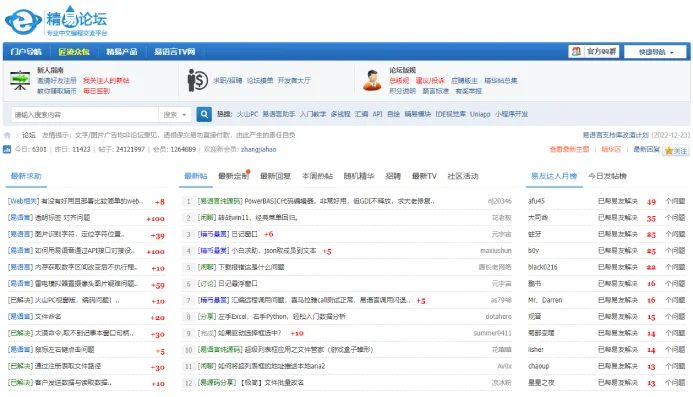This screenshot has width=693, height=397.
Task: Click the 火山PC hot search keyword
Action: coord(248,114)
